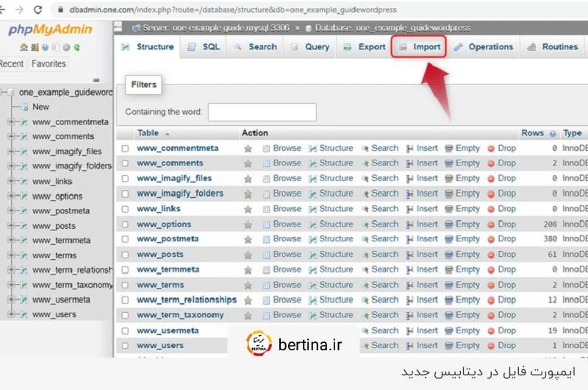This screenshot has height=390, width=588.
Task: Open the Structure tab
Action: click(148, 47)
